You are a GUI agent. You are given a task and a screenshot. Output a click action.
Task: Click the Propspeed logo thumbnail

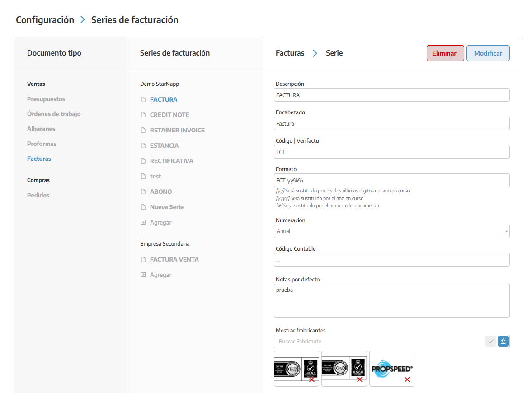[x=392, y=369]
